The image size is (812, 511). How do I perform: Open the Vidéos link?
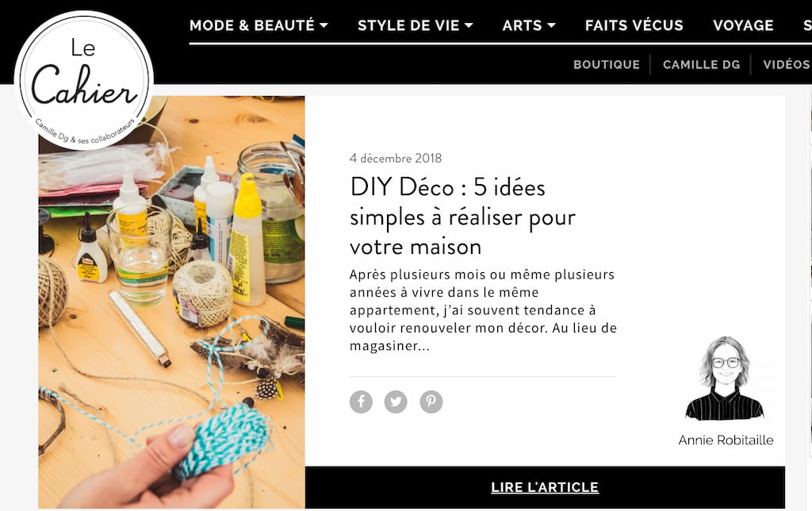coord(787,65)
